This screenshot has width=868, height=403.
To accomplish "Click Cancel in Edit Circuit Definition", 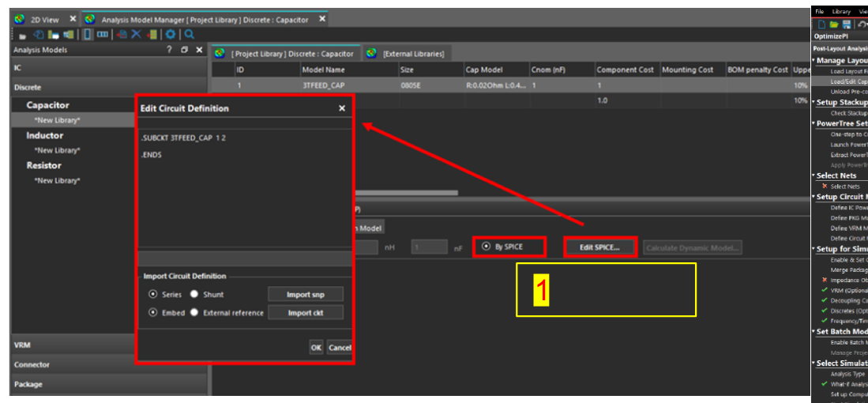I will [x=340, y=347].
